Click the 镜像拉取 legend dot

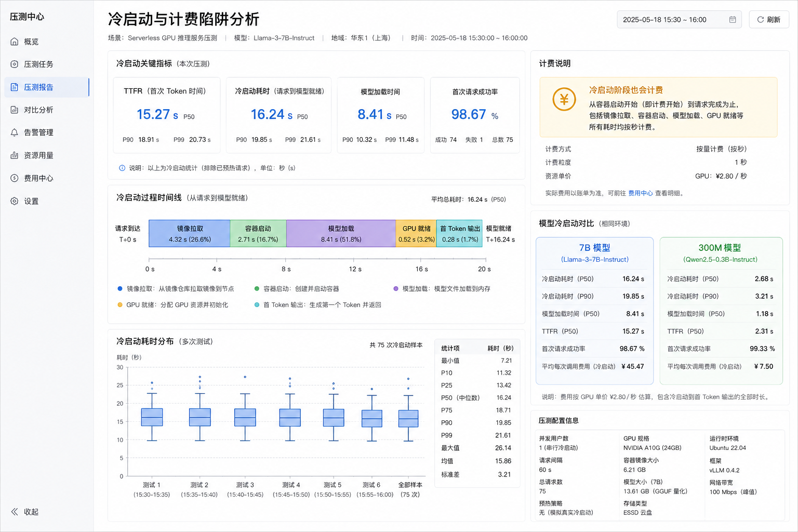(x=120, y=289)
